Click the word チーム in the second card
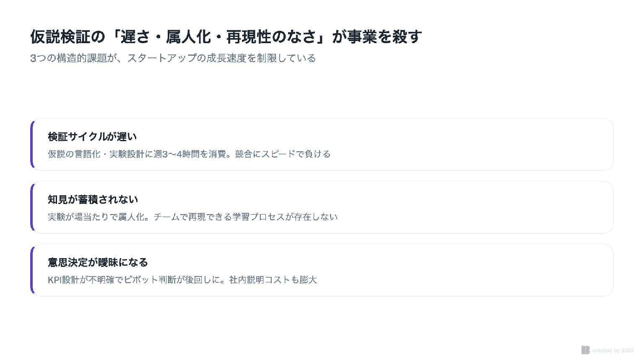Viewport: 644px width, 362px height. 166,217
